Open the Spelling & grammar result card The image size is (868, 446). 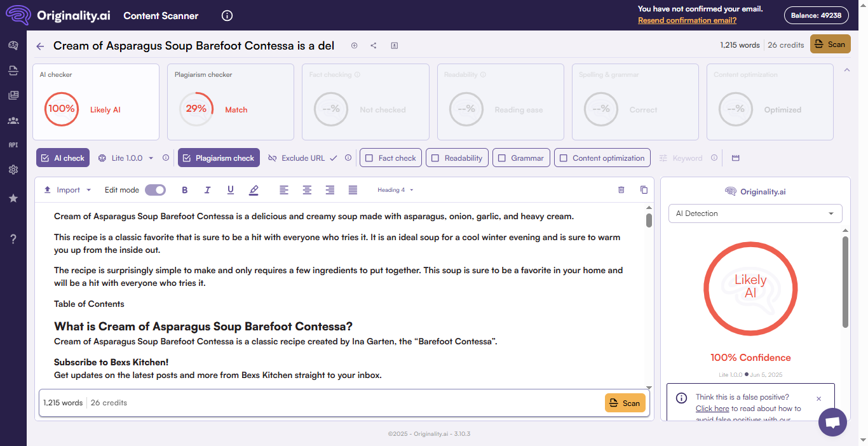coord(635,102)
